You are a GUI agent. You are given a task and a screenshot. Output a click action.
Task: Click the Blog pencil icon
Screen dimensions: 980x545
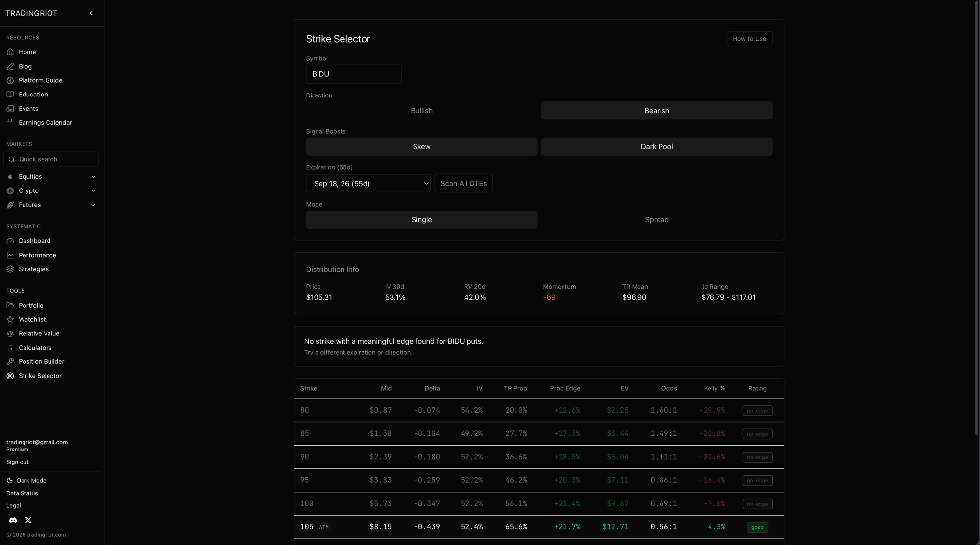click(x=10, y=66)
